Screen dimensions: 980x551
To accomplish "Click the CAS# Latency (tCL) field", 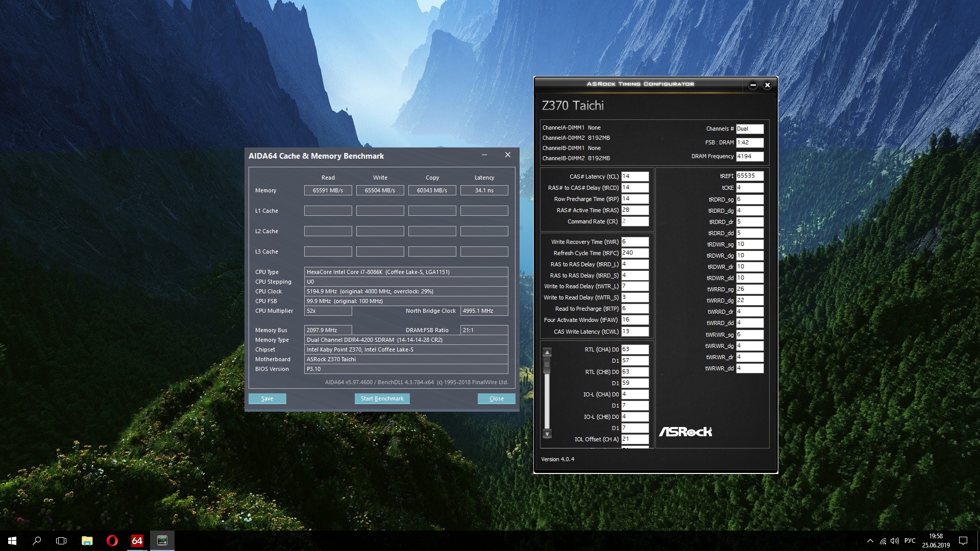I will pos(634,177).
